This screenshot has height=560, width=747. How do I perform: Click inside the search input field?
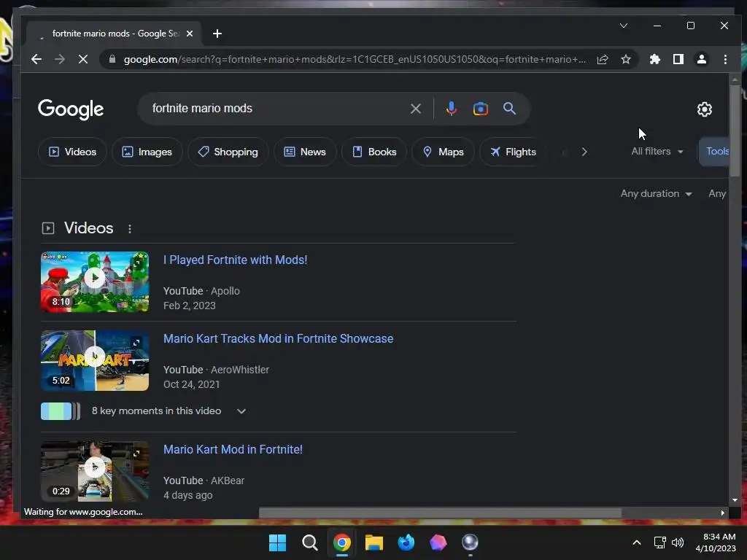tap(276, 109)
